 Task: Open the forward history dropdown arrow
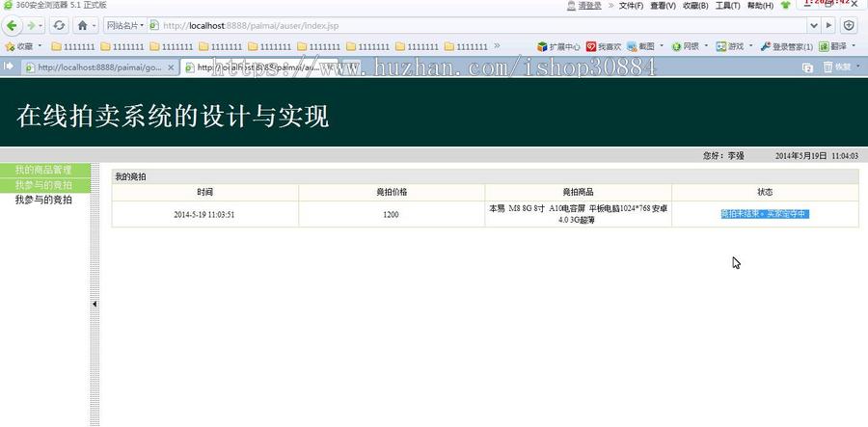coord(41,25)
